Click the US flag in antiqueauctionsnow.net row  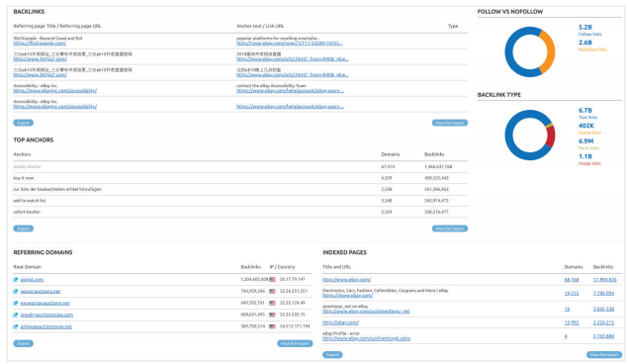pos(272,326)
